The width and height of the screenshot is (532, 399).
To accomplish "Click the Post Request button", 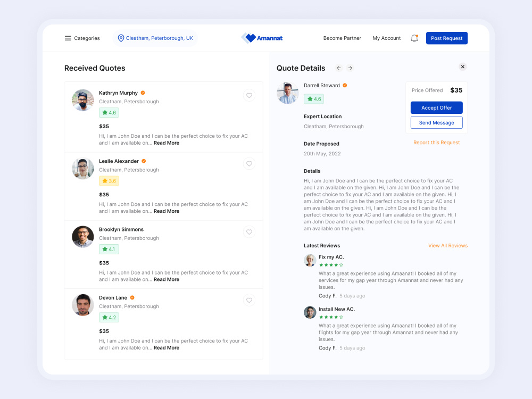I will (446, 38).
